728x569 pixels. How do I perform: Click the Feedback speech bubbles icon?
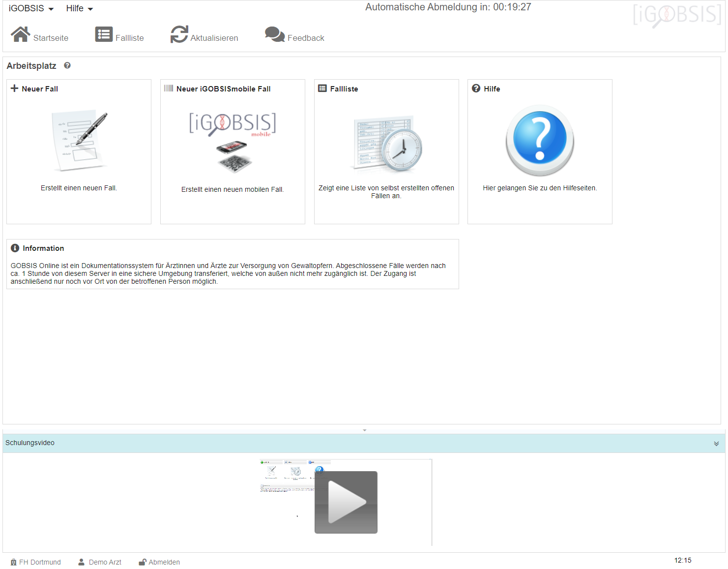pos(275,34)
